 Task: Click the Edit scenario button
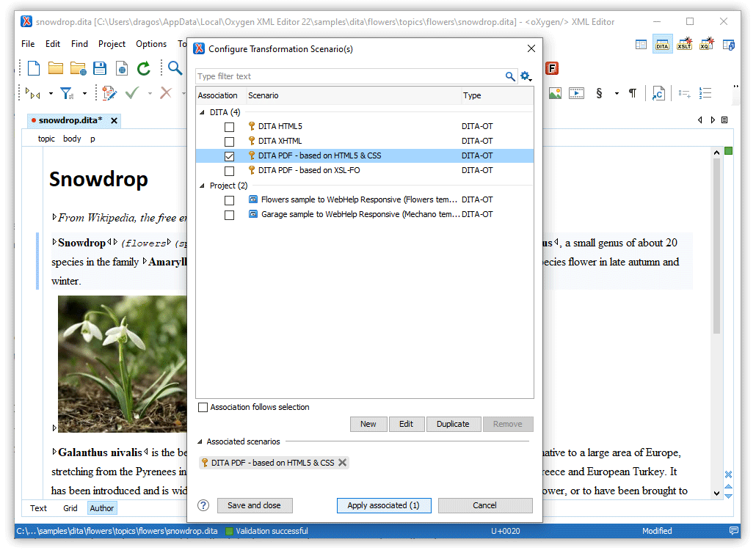pyautogui.click(x=406, y=424)
